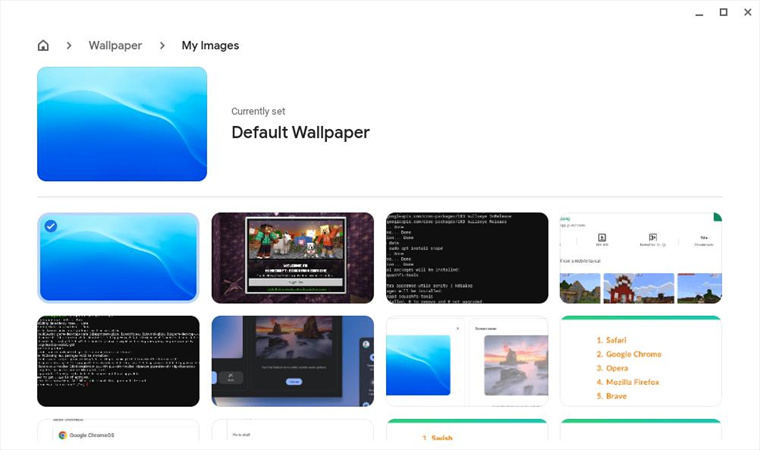The width and height of the screenshot is (760, 450).
Task: Choose the browser list Safari Chrome image
Action: [641, 361]
